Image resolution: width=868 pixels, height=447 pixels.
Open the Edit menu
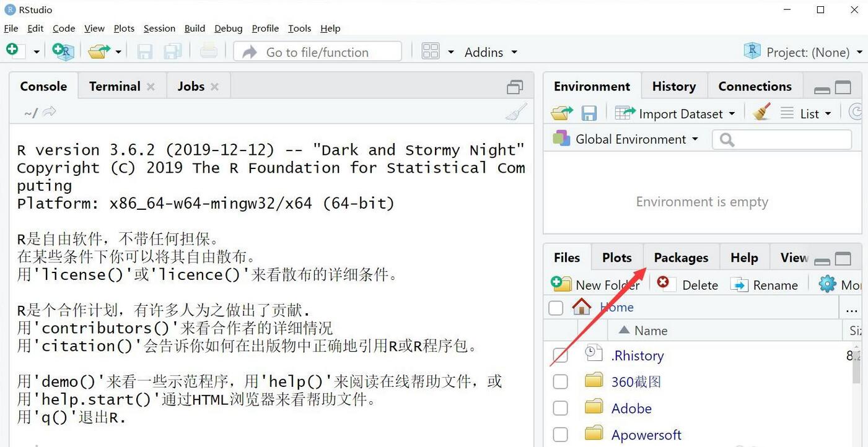36,28
